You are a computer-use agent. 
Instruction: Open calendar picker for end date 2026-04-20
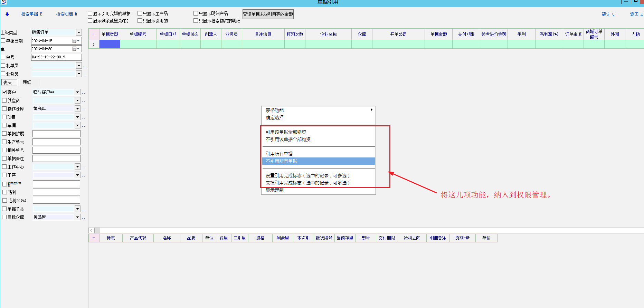tap(75, 49)
